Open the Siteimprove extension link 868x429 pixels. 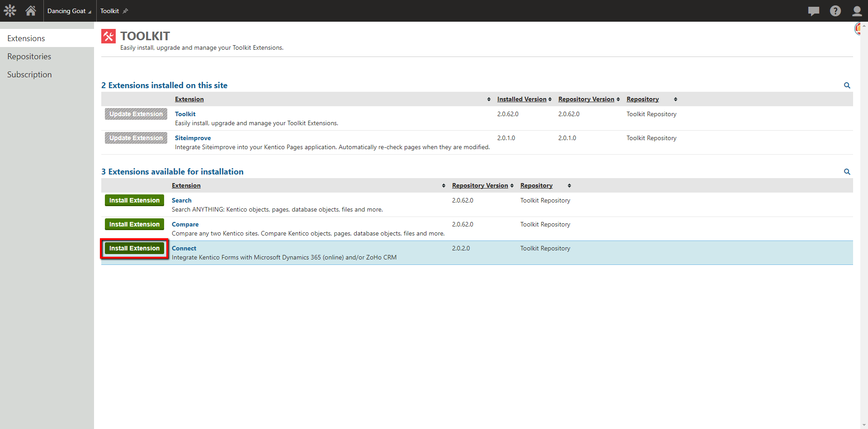pos(193,138)
